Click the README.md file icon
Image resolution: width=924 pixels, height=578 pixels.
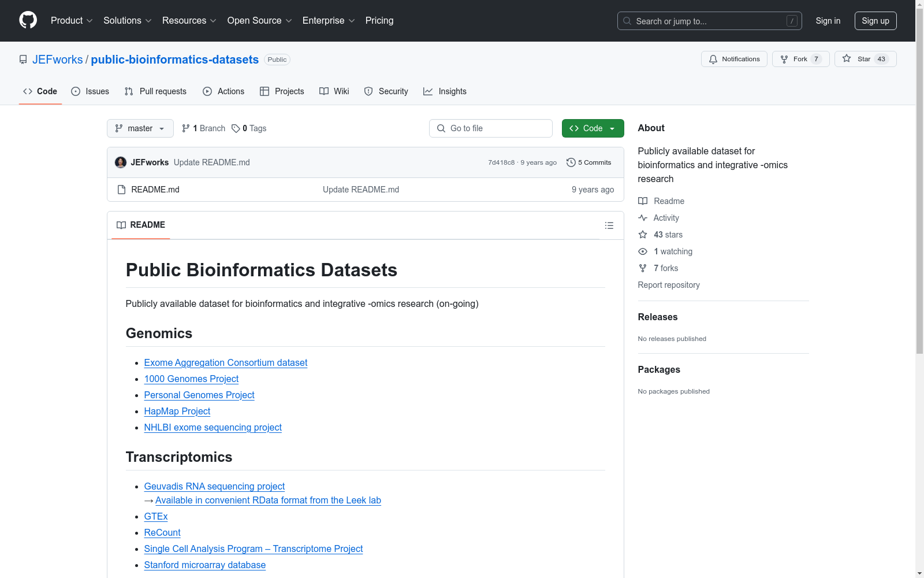[x=121, y=190]
